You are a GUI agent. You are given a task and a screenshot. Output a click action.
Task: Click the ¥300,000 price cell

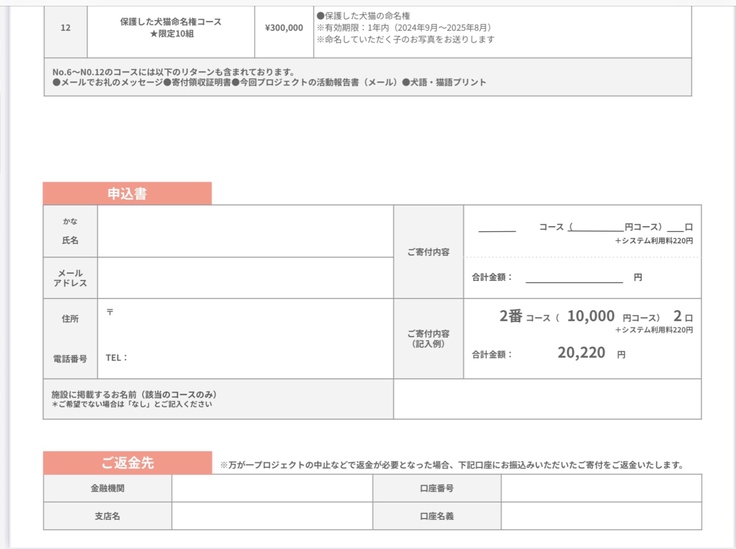(x=284, y=28)
